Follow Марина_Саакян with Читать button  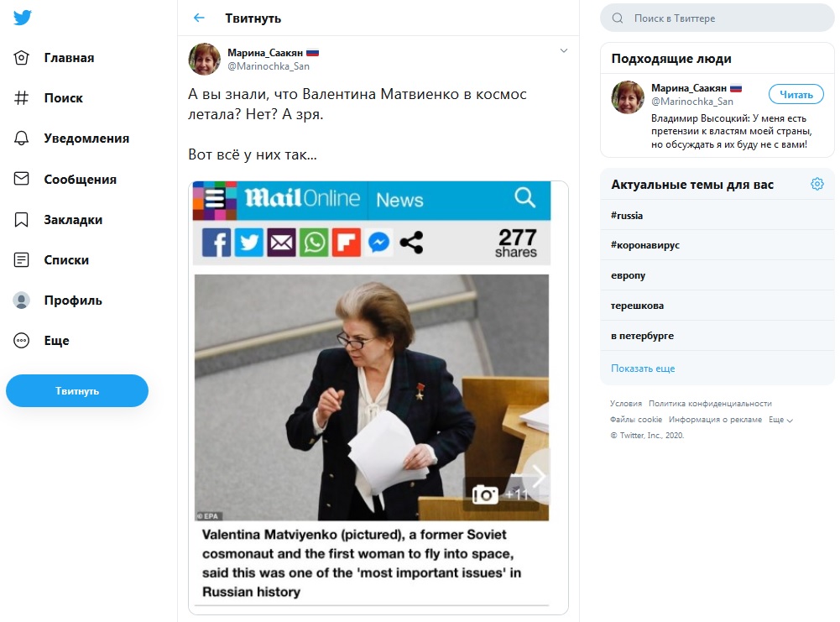[x=796, y=94]
